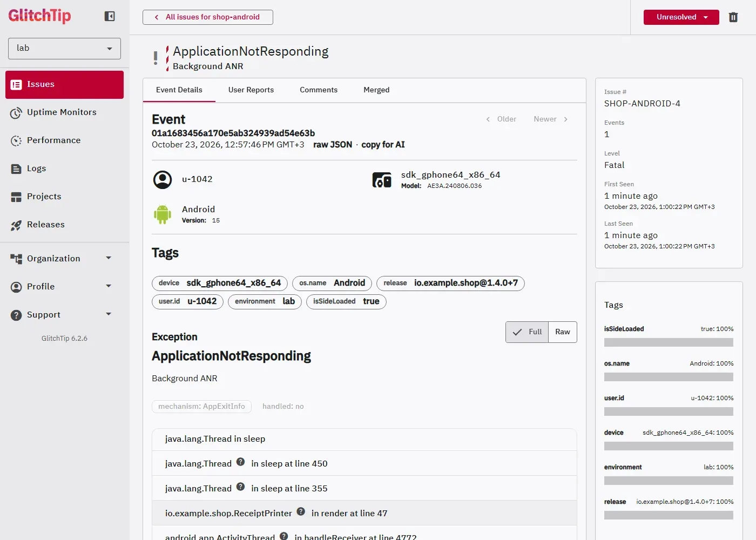Go to the Newer event
Screen dimensions: 756x540
point(551,119)
